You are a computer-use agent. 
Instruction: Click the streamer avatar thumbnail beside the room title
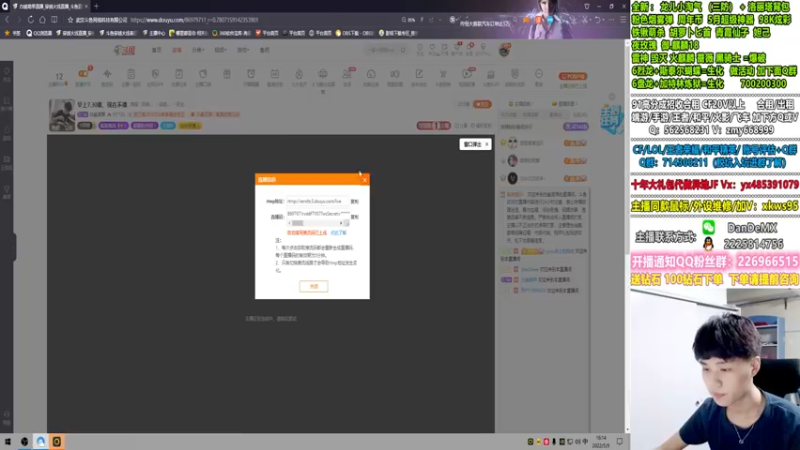click(x=62, y=115)
